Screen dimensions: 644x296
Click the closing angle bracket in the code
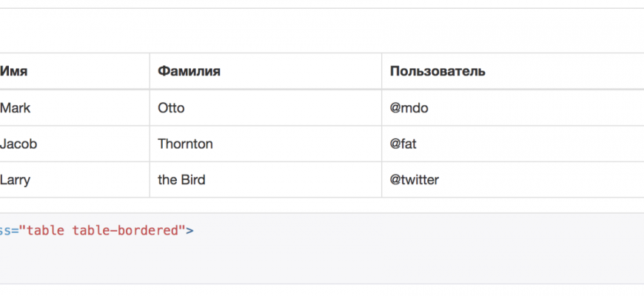(190, 230)
